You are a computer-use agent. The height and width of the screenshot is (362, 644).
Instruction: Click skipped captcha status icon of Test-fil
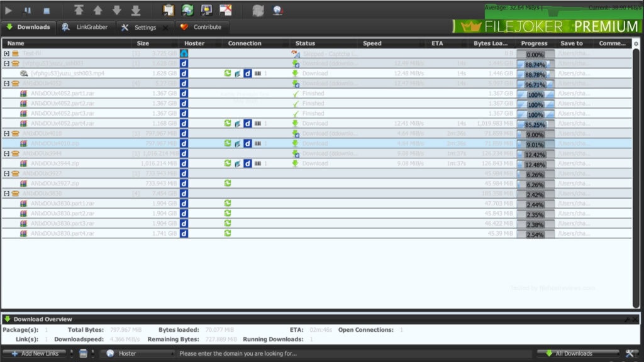pos(296,54)
